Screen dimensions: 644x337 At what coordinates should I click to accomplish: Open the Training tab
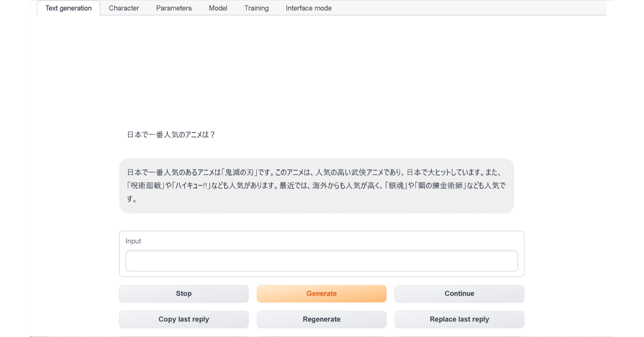tap(256, 8)
